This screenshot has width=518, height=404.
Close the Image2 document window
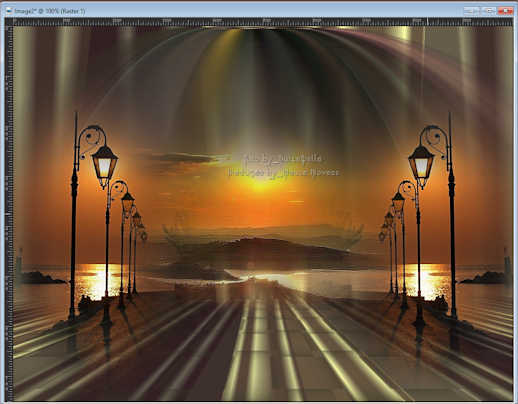505,11
